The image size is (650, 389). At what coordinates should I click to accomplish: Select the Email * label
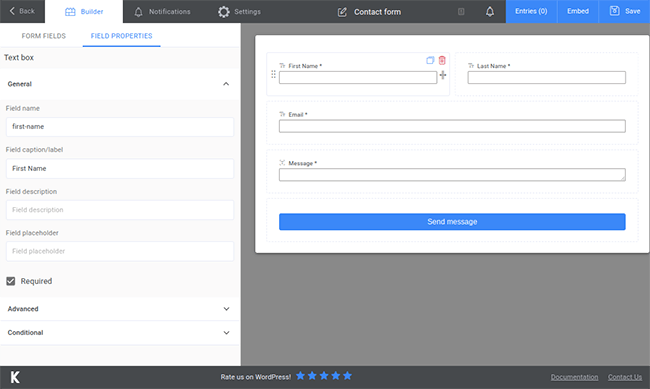pyautogui.click(x=298, y=115)
